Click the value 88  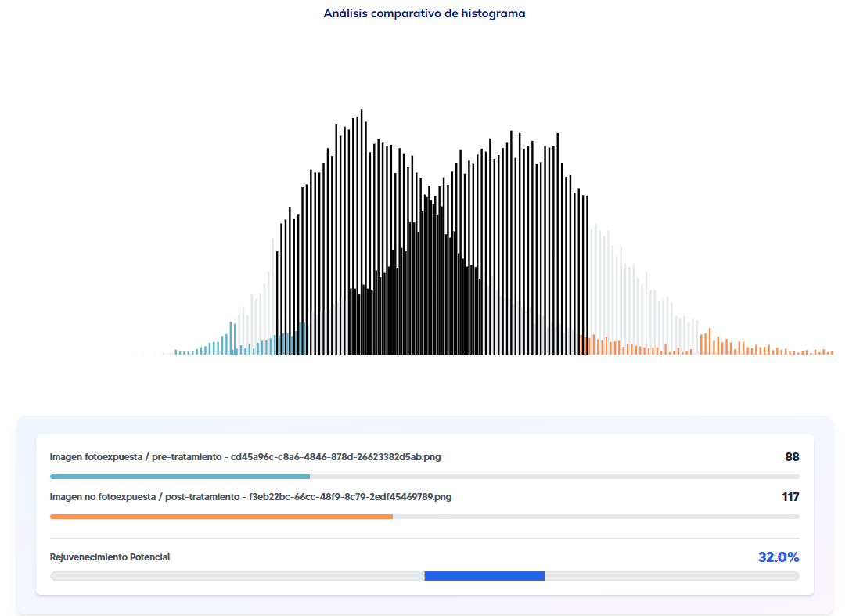[x=792, y=457]
